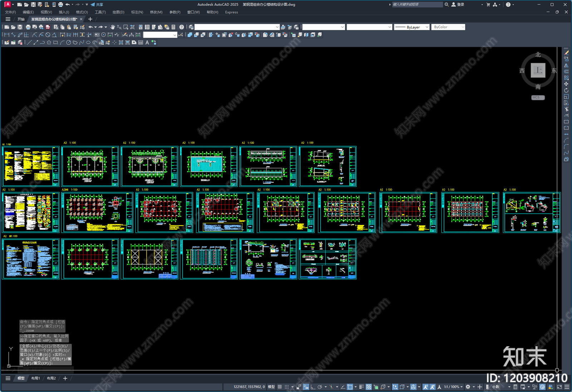Toggle Ortho mode in status bar

313,387
